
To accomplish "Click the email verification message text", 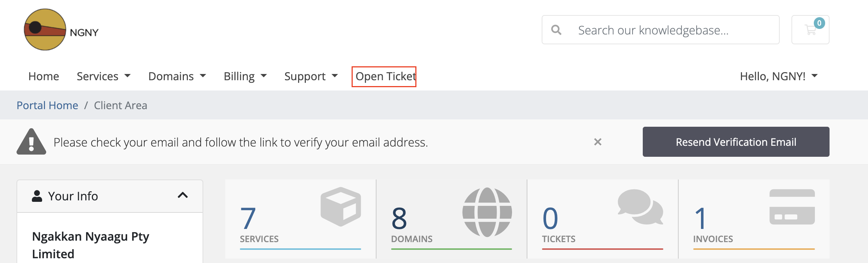I will (x=241, y=142).
